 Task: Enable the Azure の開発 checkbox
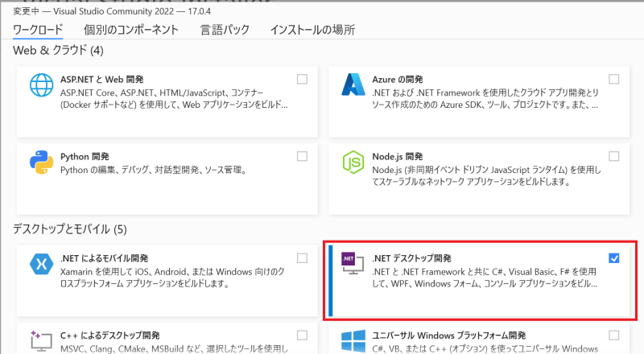click(614, 79)
